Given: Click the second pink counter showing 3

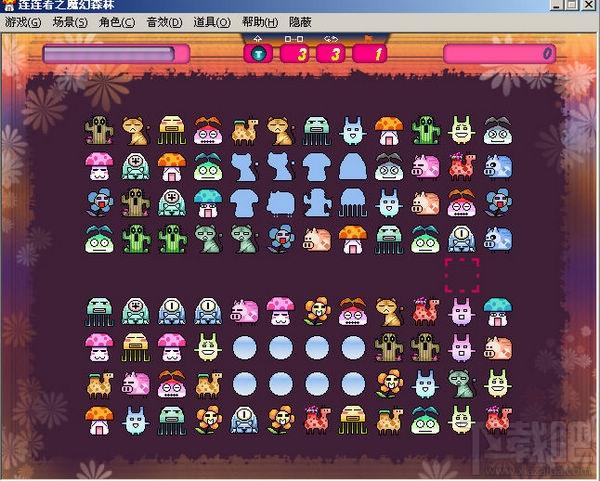Looking at the screenshot, I should tap(331, 54).
